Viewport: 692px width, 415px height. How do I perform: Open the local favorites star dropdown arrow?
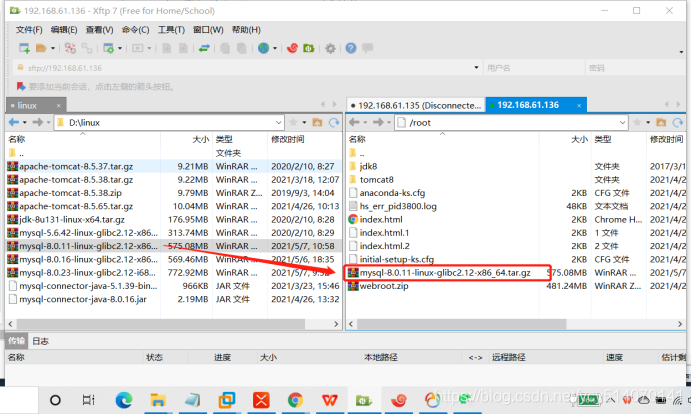[x=304, y=122]
